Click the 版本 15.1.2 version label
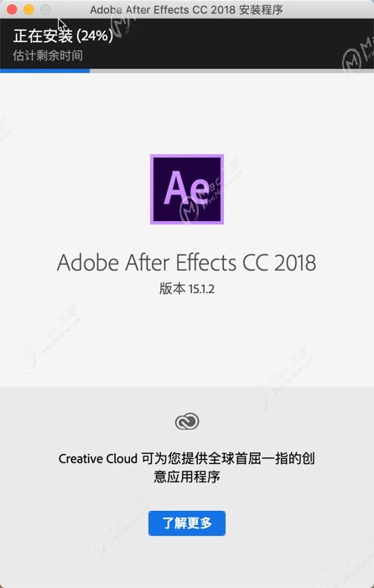Image resolution: width=374 pixels, height=588 pixels. tap(187, 289)
